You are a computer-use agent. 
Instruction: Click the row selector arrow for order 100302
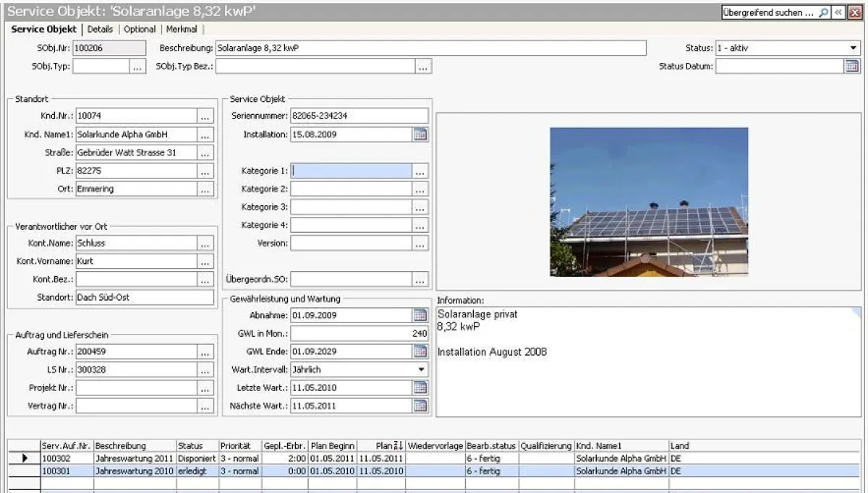24,458
